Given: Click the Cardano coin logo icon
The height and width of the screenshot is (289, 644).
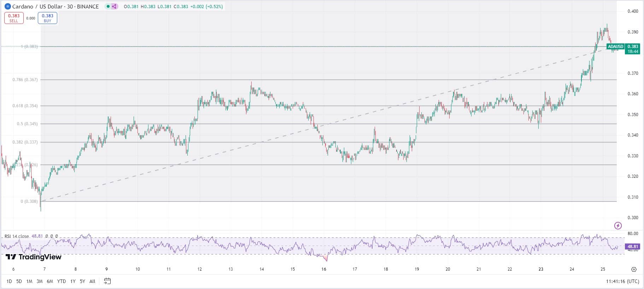Looking at the screenshot, I should (8, 6).
